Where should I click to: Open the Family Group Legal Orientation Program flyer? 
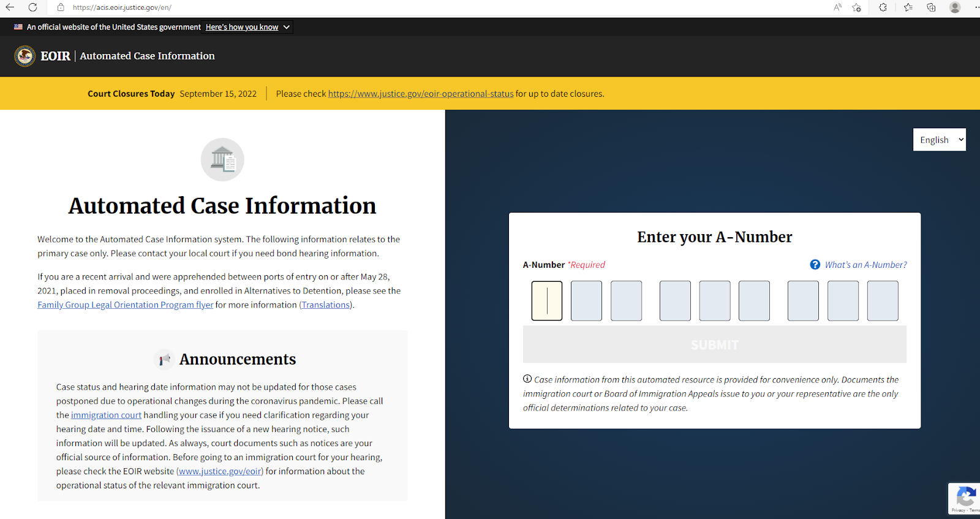click(125, 305)
